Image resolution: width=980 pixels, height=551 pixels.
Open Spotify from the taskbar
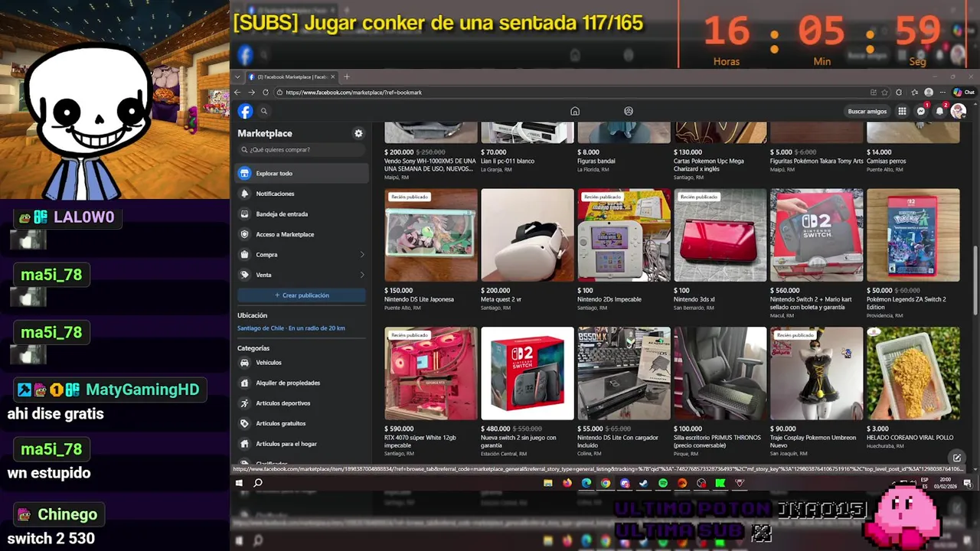[x=663, y=483]
